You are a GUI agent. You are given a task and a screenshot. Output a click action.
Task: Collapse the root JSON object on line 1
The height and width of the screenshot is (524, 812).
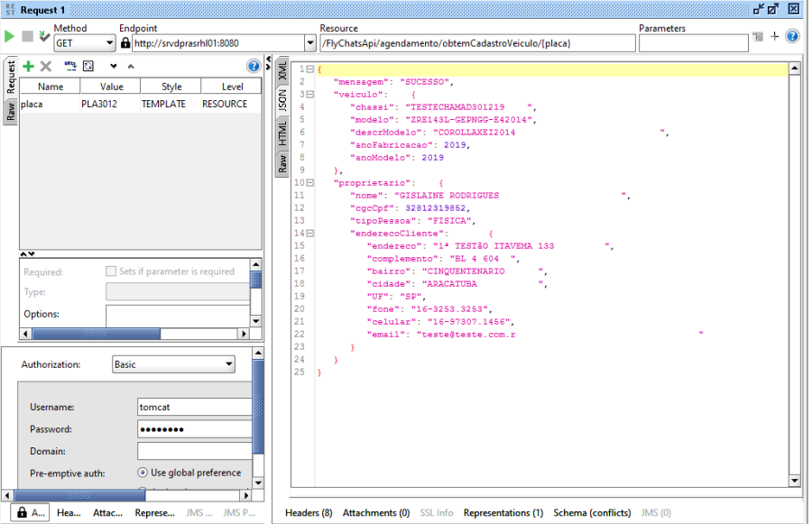coord(310,69)
